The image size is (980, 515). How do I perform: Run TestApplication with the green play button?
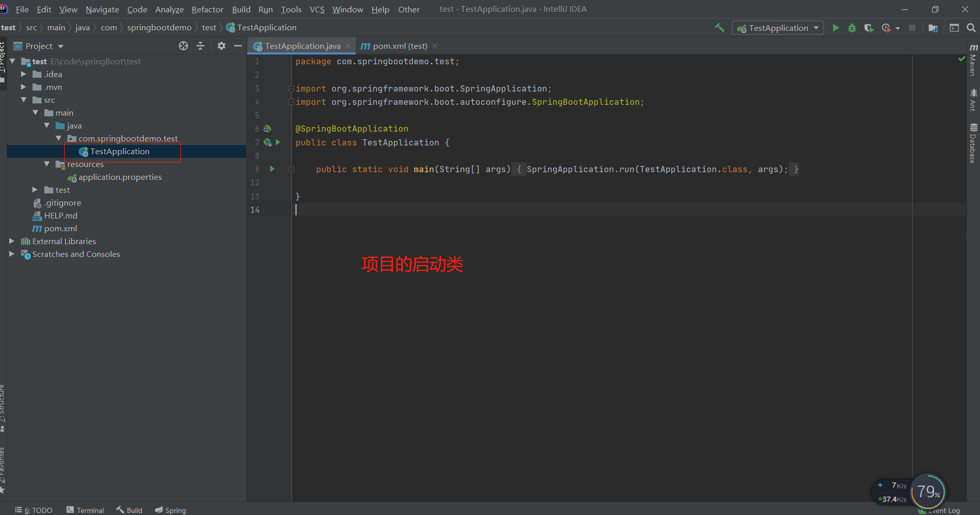pyautogui.click(x=836, y=28)
